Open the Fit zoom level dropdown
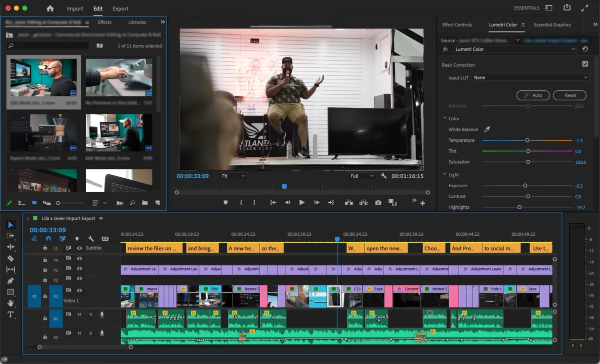The width and height of the screenshot is (600, 364). coord(233,176)
